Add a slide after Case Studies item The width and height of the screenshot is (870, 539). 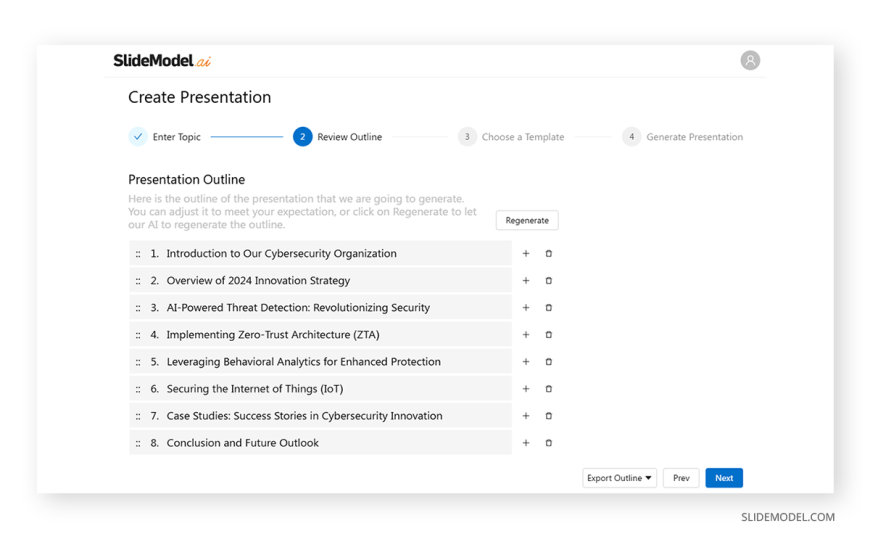pos(526,416)
